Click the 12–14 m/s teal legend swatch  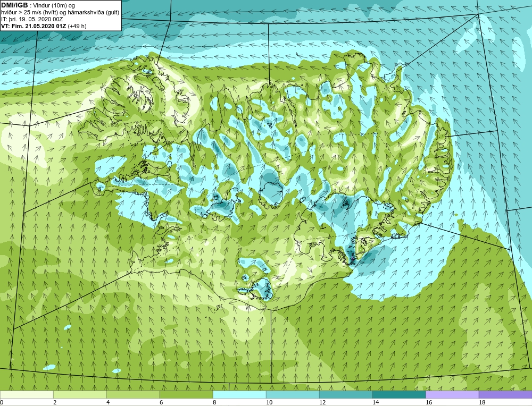[x=346, y=394]
